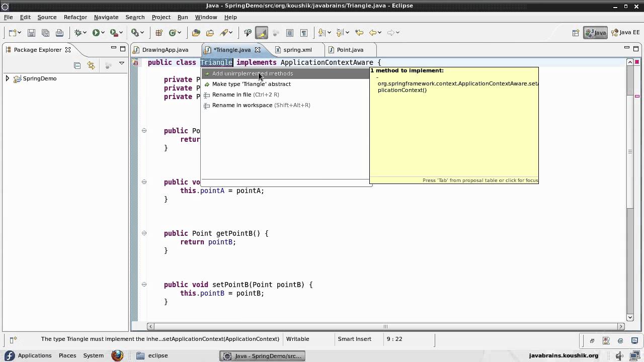Click the New Java Package icon
The image size is (644, 362).
click(x=159, y=33)
